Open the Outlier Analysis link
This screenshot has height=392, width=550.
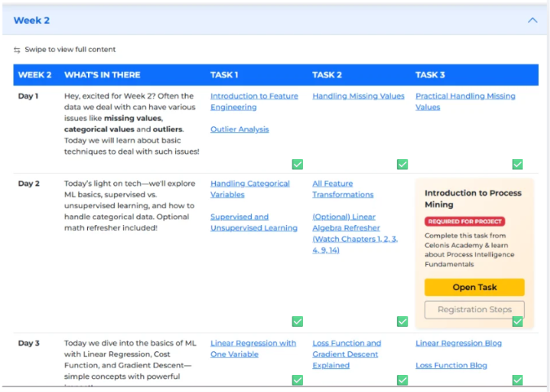pos(240,129)
